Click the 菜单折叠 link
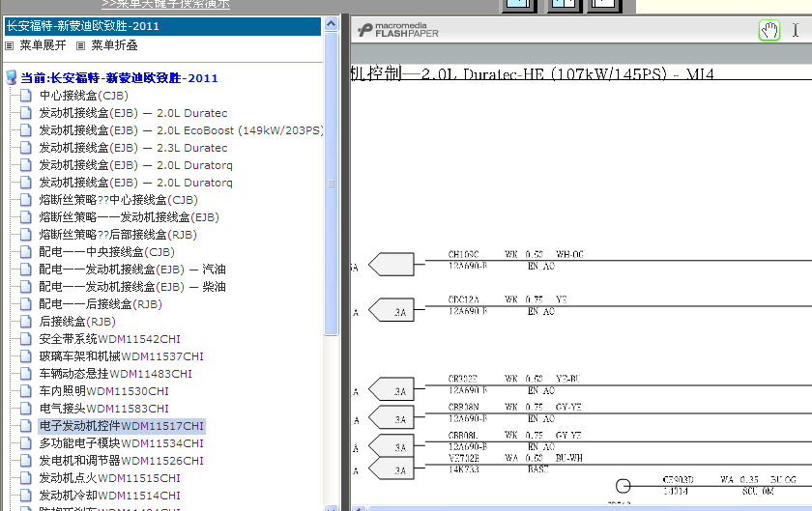Image resolution: width=812 pixels, height=511 pixels. coord(114,45)
